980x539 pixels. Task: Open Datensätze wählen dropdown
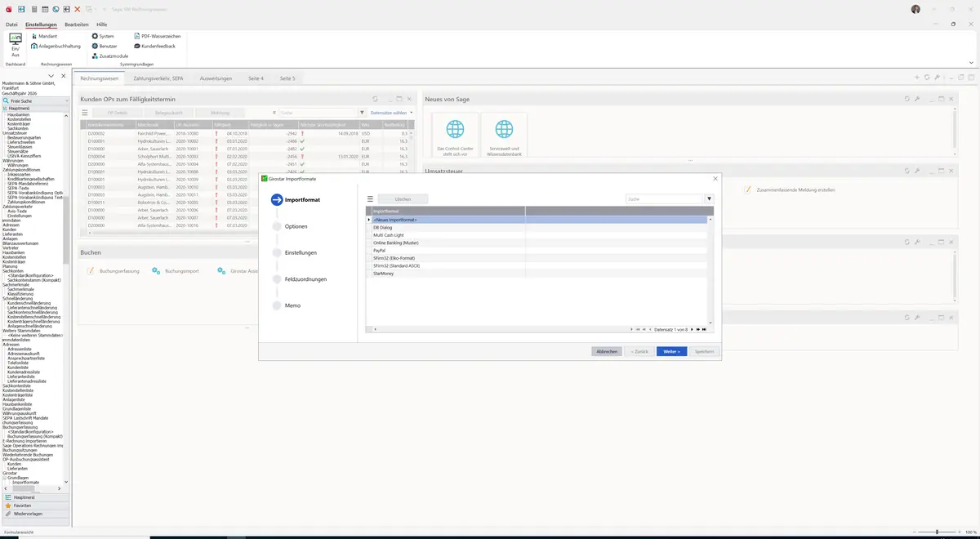392,113
